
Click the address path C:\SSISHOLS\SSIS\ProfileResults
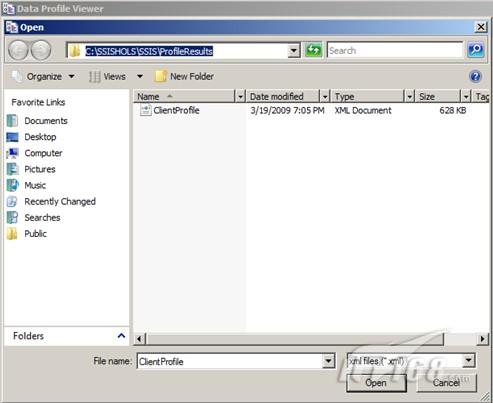click(149, 51)
